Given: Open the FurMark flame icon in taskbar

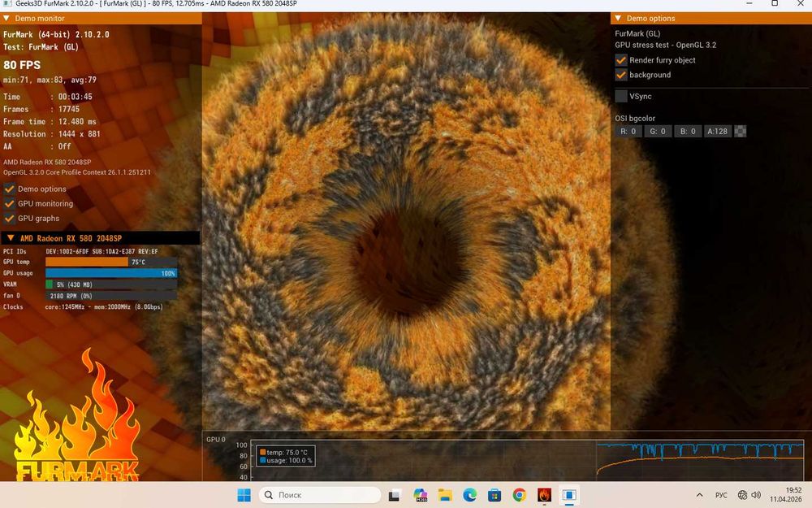Looking at the screenshot, I should click(x=544, y=494).
